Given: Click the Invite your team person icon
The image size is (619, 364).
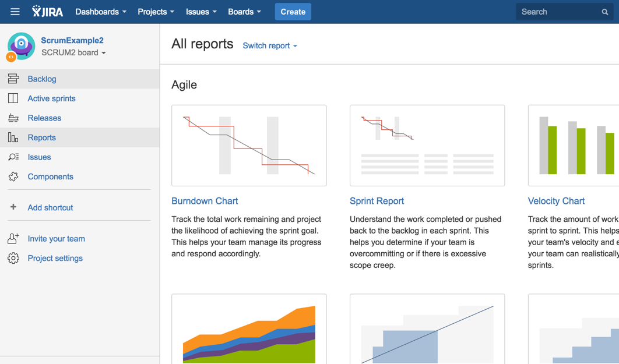Looking at the screenshot, I should click(13, 239).
